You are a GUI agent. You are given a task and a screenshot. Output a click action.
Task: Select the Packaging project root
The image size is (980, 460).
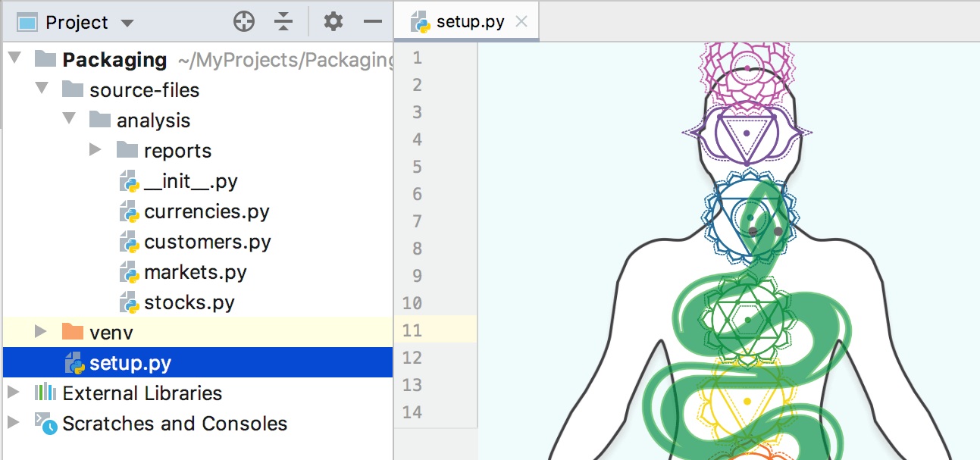click(198, 59)
